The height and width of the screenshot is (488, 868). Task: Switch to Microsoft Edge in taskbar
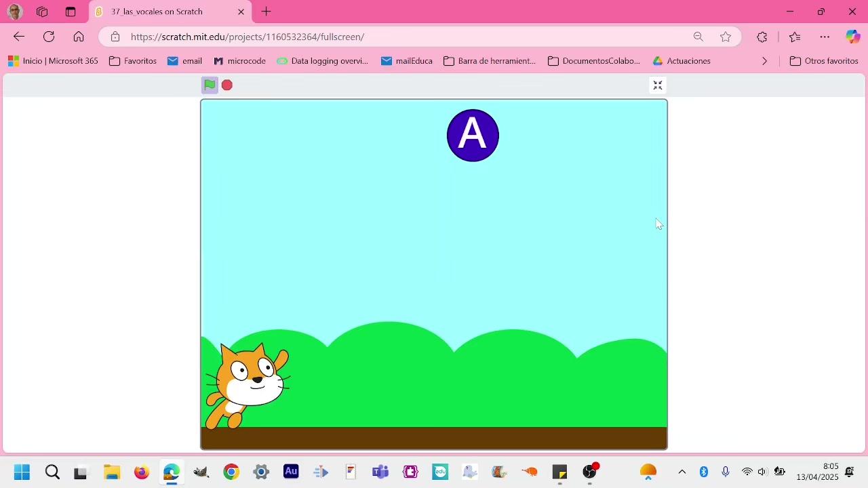click(x=172, y=472)
